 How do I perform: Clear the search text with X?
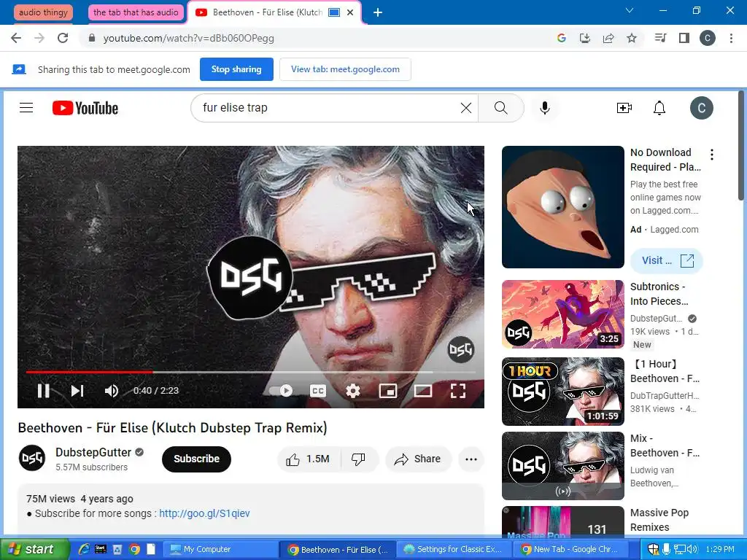(466, 108)
